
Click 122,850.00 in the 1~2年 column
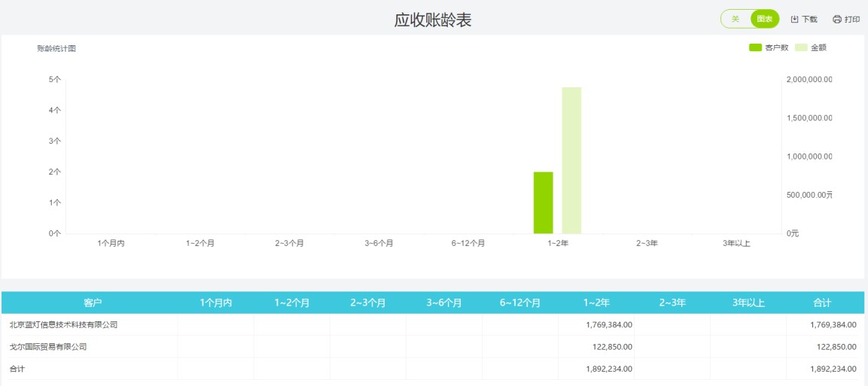point(612,347)
